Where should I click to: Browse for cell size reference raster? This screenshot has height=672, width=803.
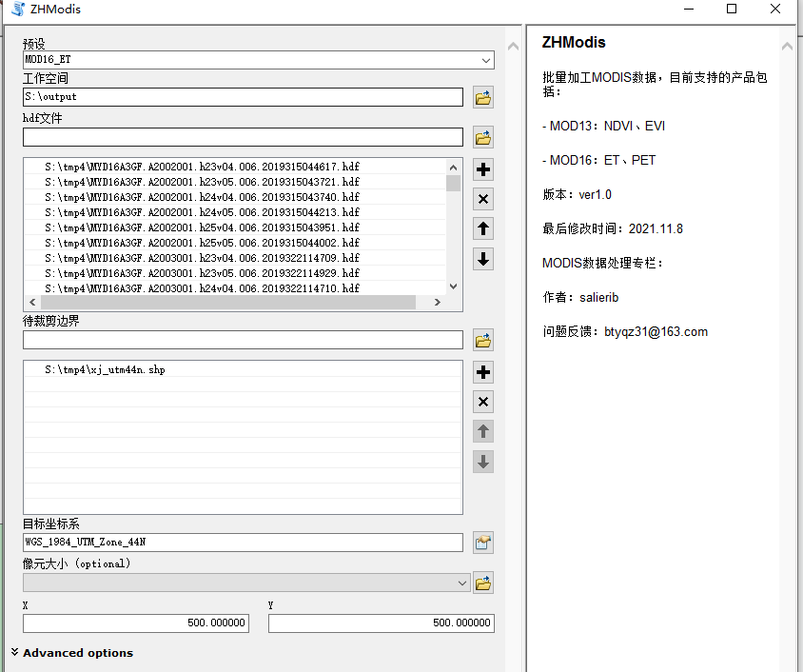483,583
